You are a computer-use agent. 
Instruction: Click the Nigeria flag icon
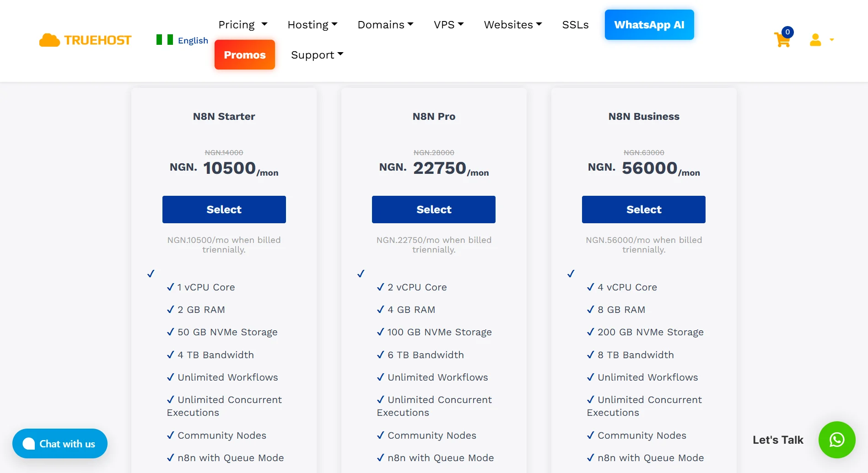click(165, 40)
